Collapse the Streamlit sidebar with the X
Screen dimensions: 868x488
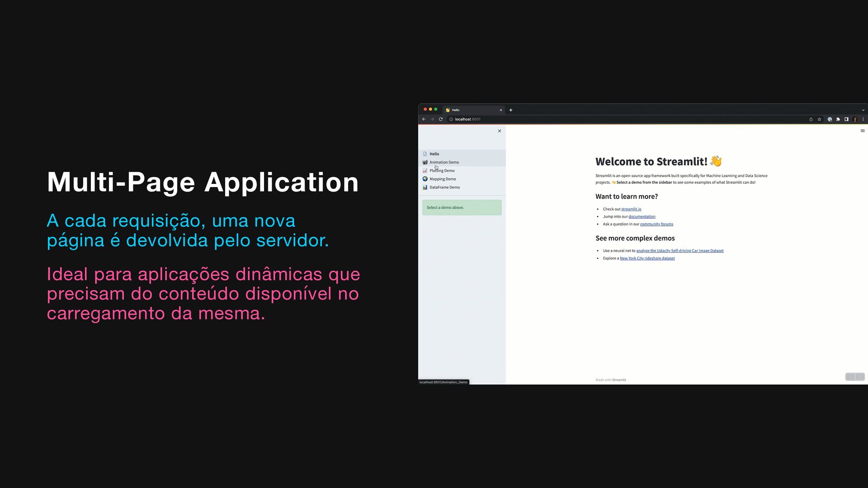click(500, 131)
